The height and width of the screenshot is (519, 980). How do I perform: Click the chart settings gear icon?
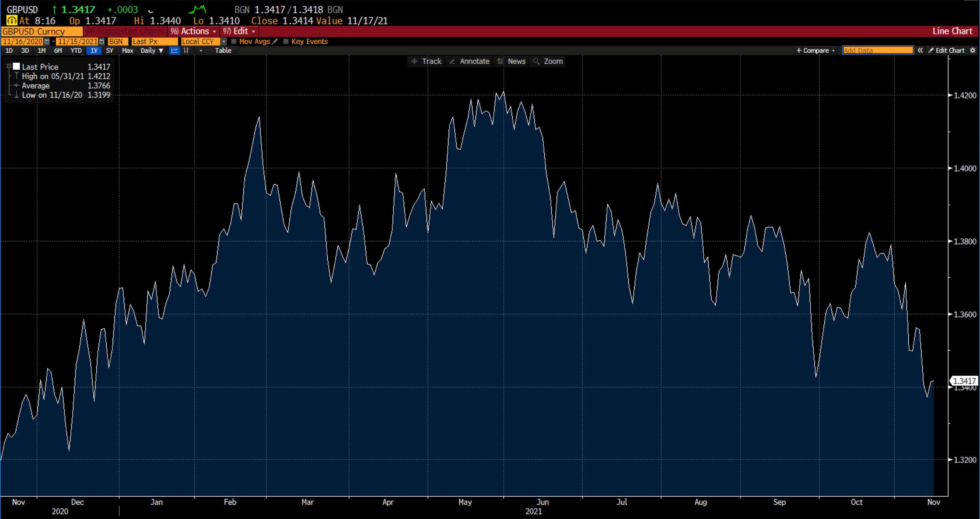(974, 50)
